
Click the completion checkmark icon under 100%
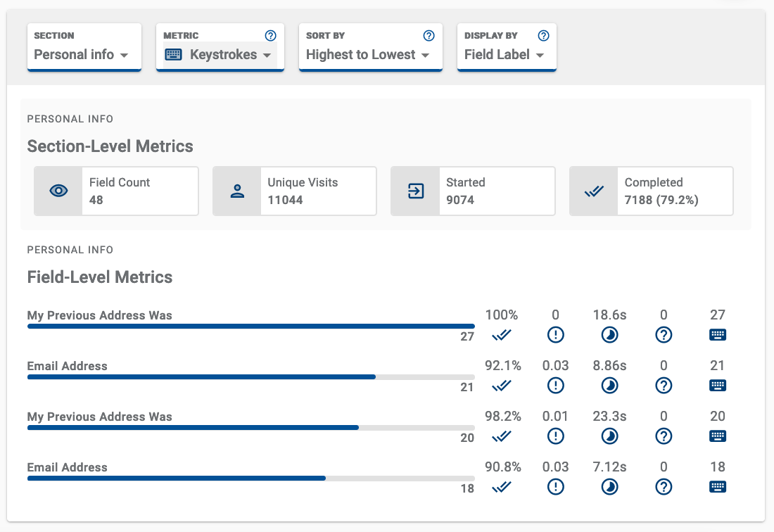[x=502, y=336]
